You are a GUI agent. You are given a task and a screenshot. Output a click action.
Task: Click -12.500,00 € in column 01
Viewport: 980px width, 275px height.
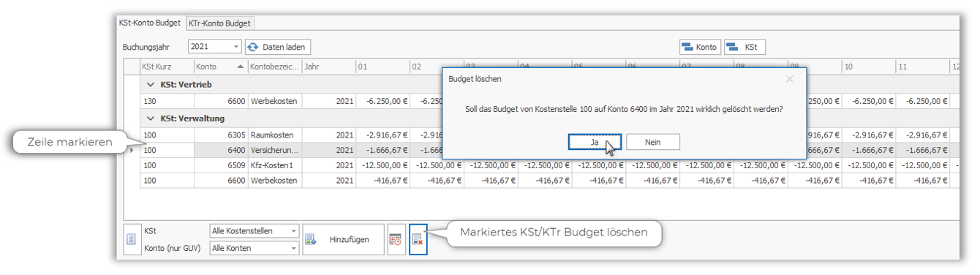coord(382,165)
